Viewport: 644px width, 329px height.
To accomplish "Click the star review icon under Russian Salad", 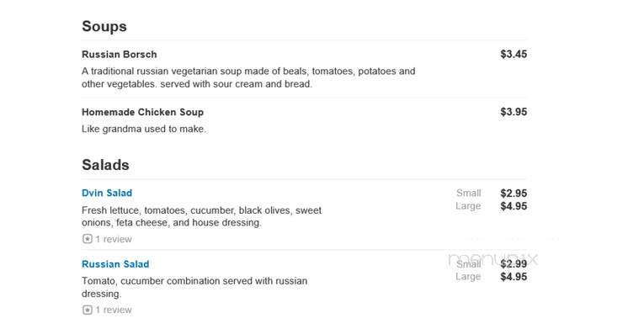I will click(x=87, y=310).
